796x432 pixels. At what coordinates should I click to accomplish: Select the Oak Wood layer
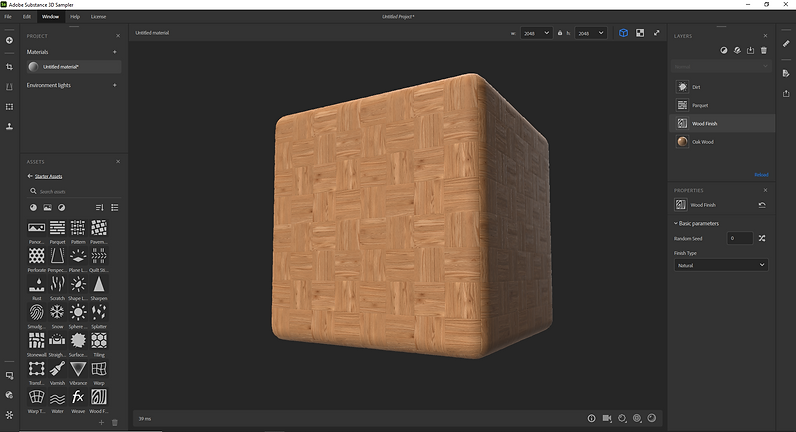point(721,142)
